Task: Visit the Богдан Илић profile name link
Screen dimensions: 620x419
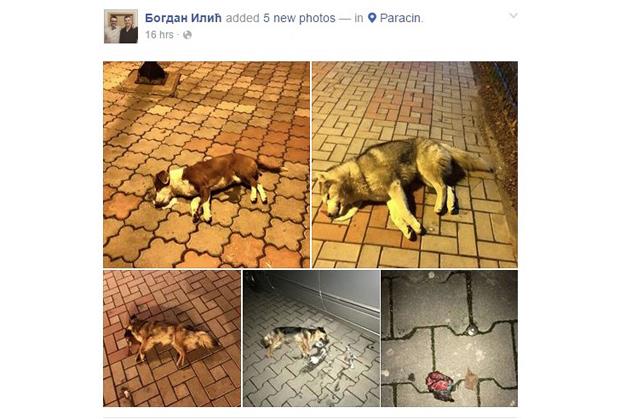Action: coord(183,18)
